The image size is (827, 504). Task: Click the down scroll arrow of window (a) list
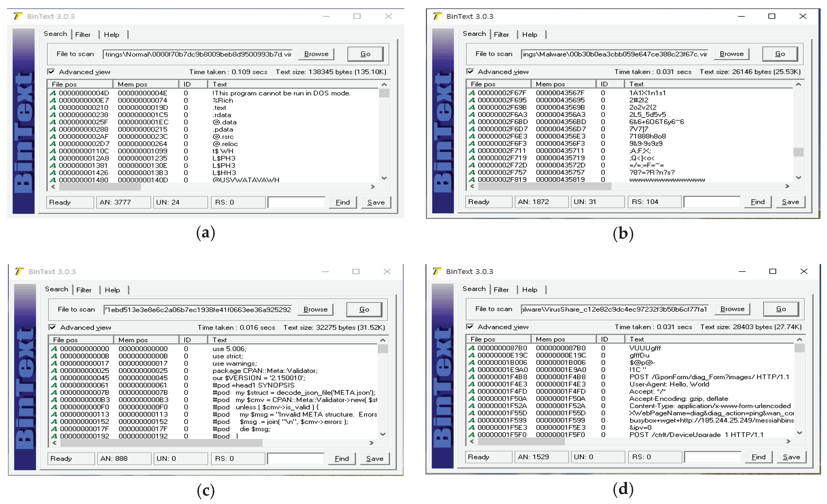coord(384,178)
